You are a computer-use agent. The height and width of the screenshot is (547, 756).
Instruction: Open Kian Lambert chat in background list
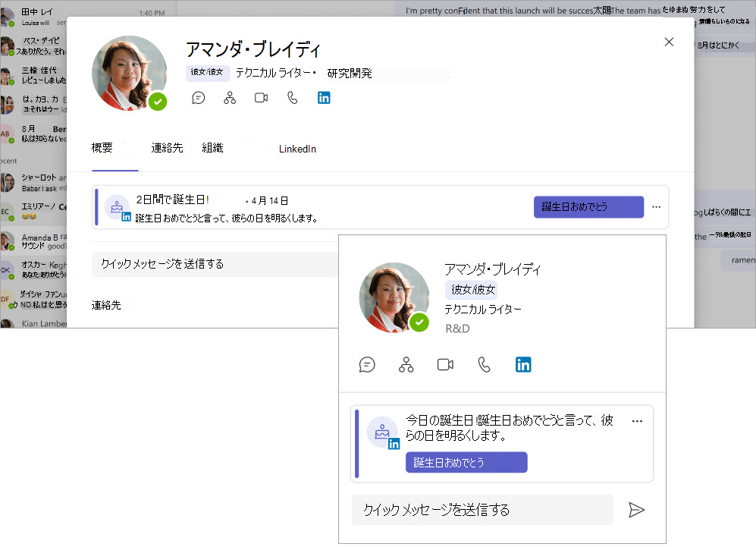coord(34,322)
